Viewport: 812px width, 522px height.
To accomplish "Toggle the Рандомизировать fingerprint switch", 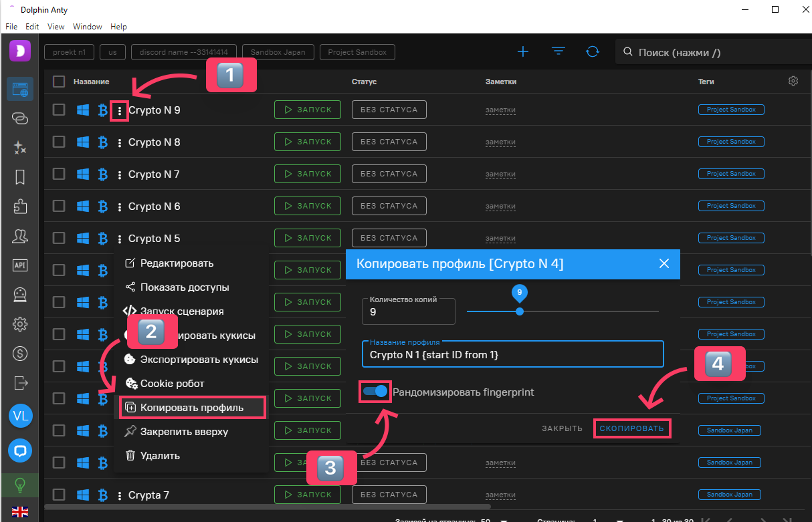I will tap(375, 392).
